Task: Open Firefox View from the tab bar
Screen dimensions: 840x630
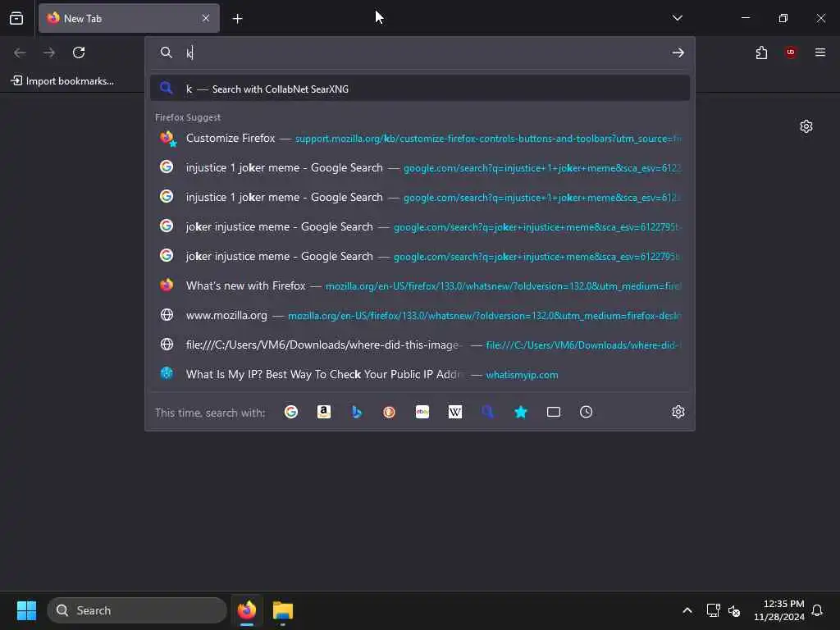Action: tap(16, 18)
